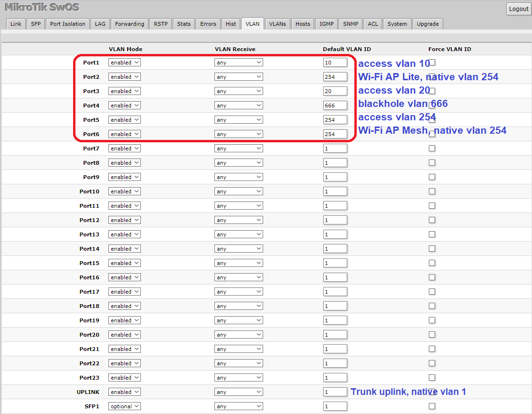
Task: Open the Link tab
Action: click(16, 24)
